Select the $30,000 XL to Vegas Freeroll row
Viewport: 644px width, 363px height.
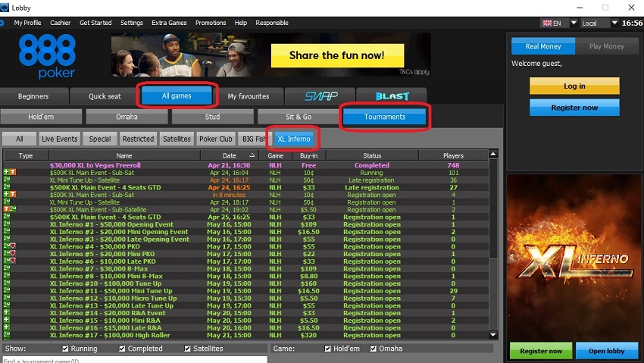(x=245, y=165)
